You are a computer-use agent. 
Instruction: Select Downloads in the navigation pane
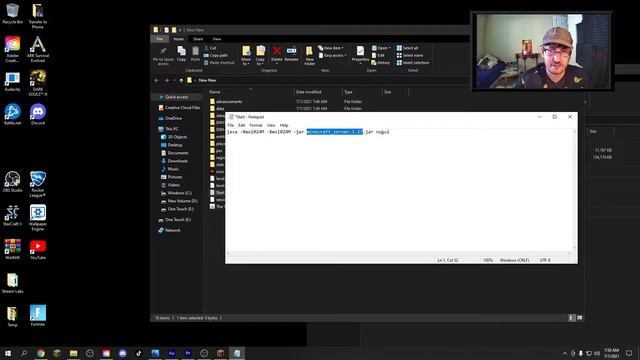pyautogui.click(x=175, y=161)
